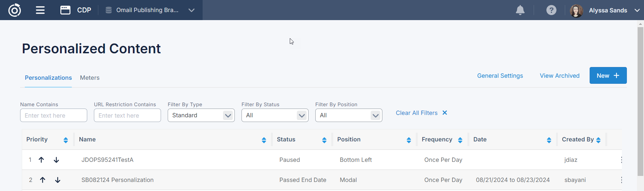The height and width of the screenshot is (191, 644).
Task: Switch to the Meters tab
Action: pos(90,78)
